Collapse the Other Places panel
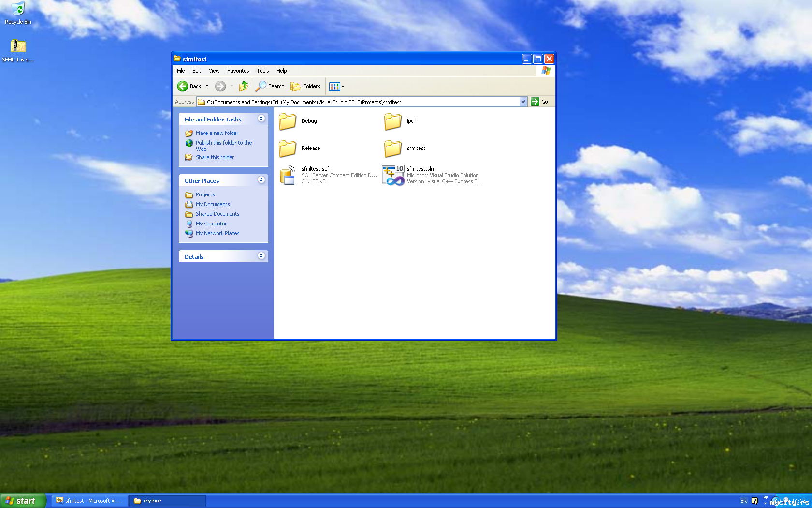This screenshot has width=812, height=508. pyautogui.click(x=261, y=180)
